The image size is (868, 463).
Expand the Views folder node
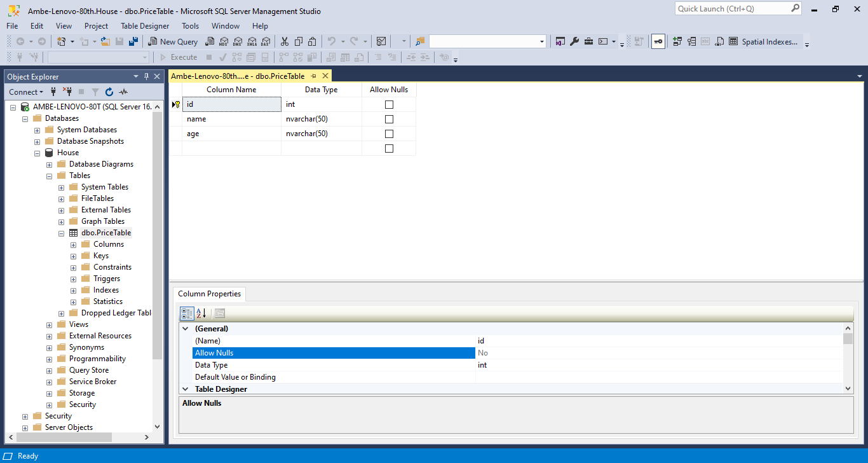pos(49,324)
